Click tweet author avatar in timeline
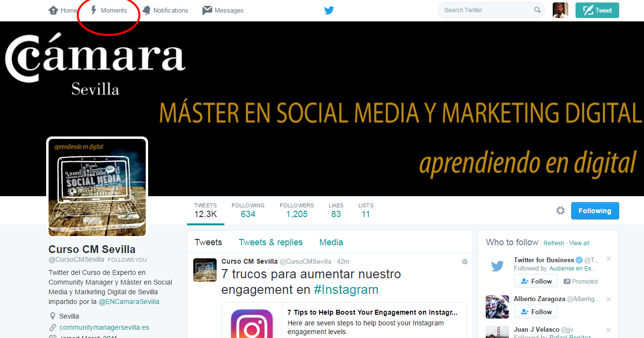 (x=205, y=270)
